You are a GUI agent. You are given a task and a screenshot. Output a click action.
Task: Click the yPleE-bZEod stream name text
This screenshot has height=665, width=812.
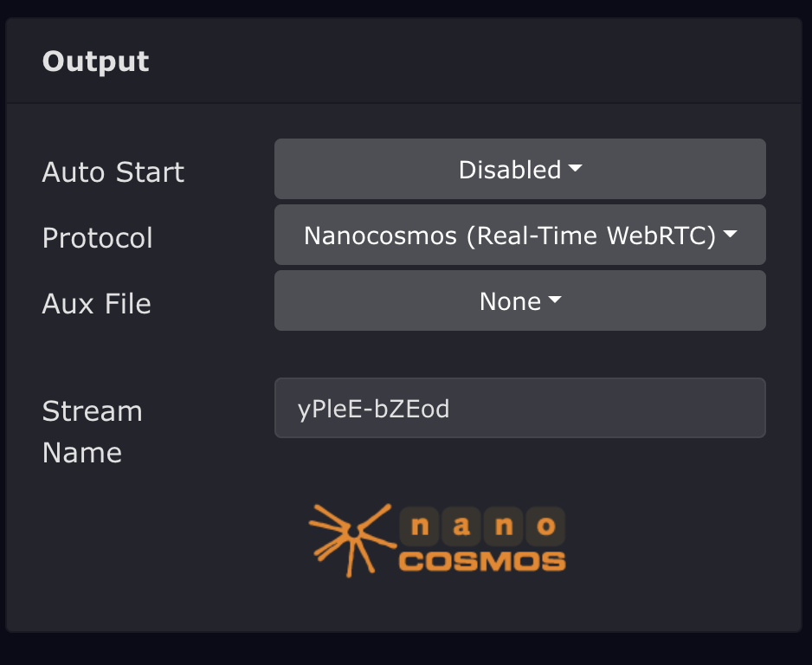(374, 409)
